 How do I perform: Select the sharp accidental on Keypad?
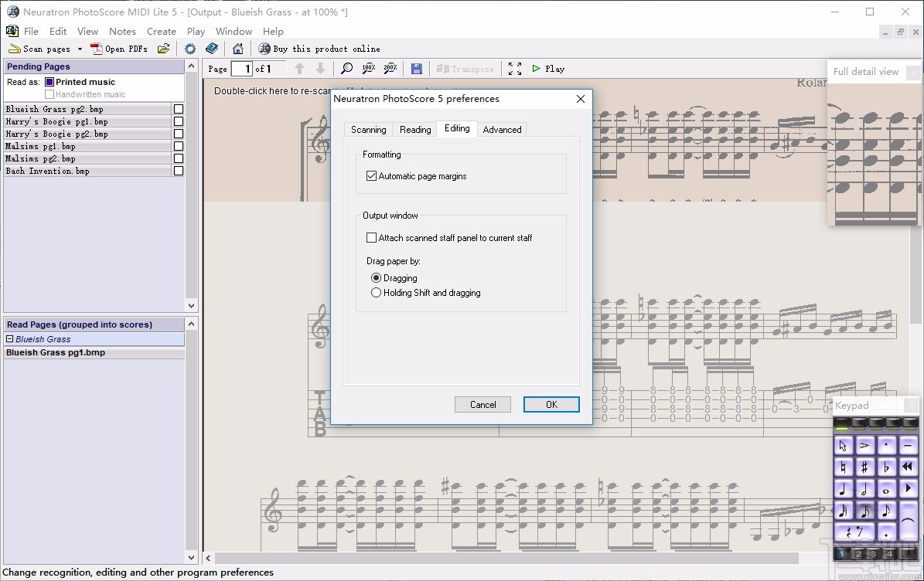pyautogui.click(x=864, y=467)
